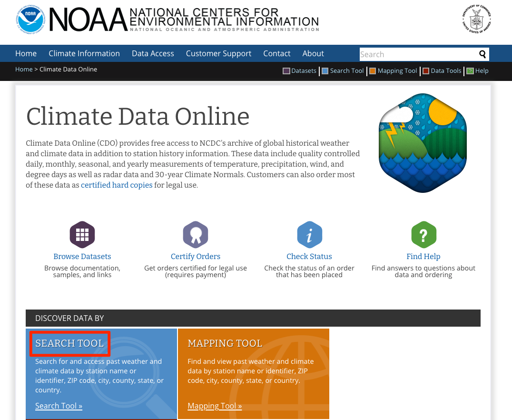Open Data Tools in the black toolbar
512x420 pixels.
click(x=442, y=71)
